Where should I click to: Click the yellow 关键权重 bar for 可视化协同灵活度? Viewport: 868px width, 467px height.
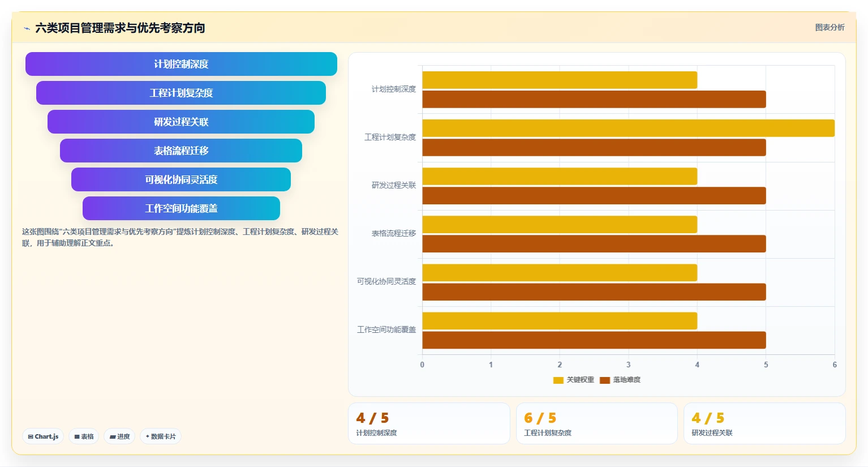point(560,272)
